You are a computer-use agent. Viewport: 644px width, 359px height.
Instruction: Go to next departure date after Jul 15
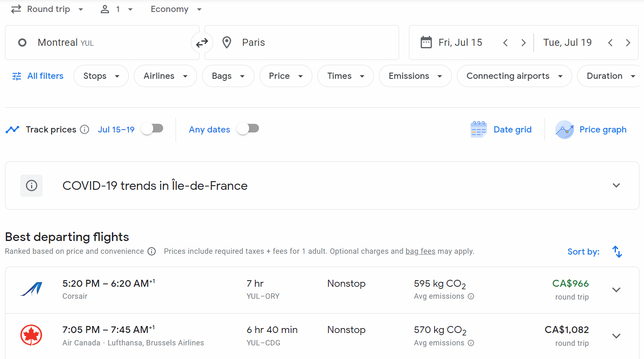[x=523, y=43]
